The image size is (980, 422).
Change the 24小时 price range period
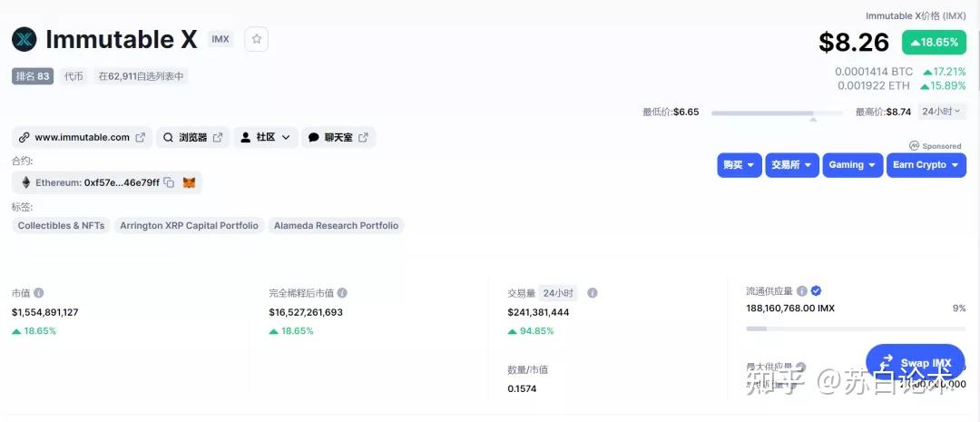(942, 112)
